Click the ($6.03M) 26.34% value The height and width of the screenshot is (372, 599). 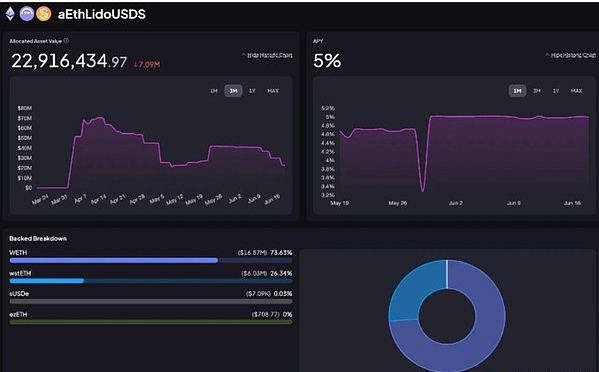267,273
